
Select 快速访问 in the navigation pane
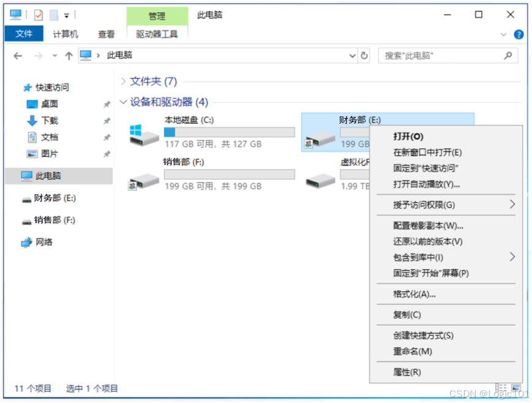[52, 88]
